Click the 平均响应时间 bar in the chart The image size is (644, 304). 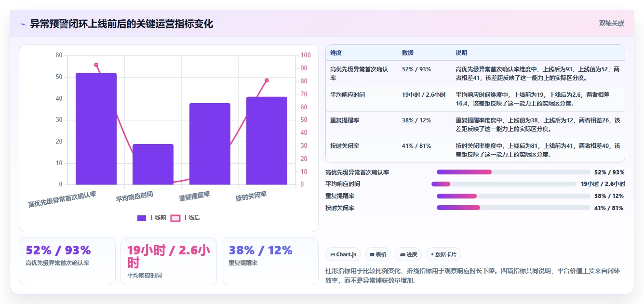point(153,164)
